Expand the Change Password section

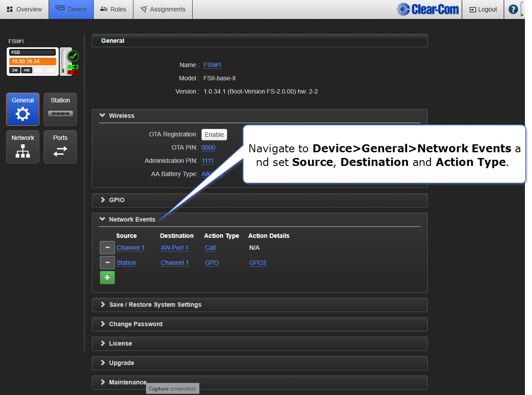coord(135,324)
